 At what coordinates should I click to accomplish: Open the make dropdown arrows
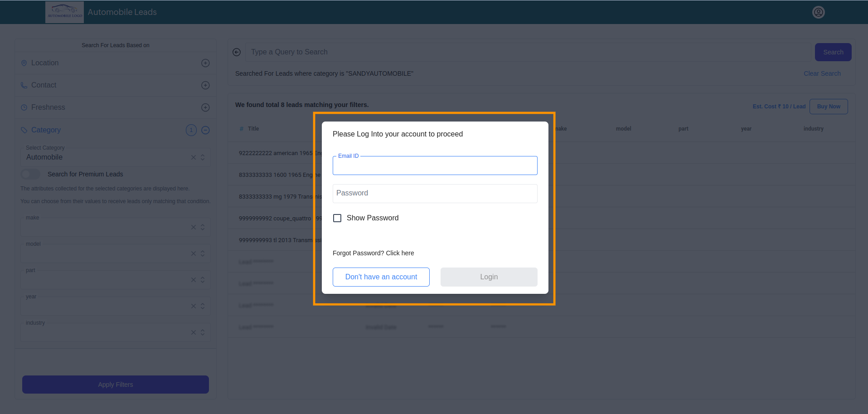click(203, 227)
